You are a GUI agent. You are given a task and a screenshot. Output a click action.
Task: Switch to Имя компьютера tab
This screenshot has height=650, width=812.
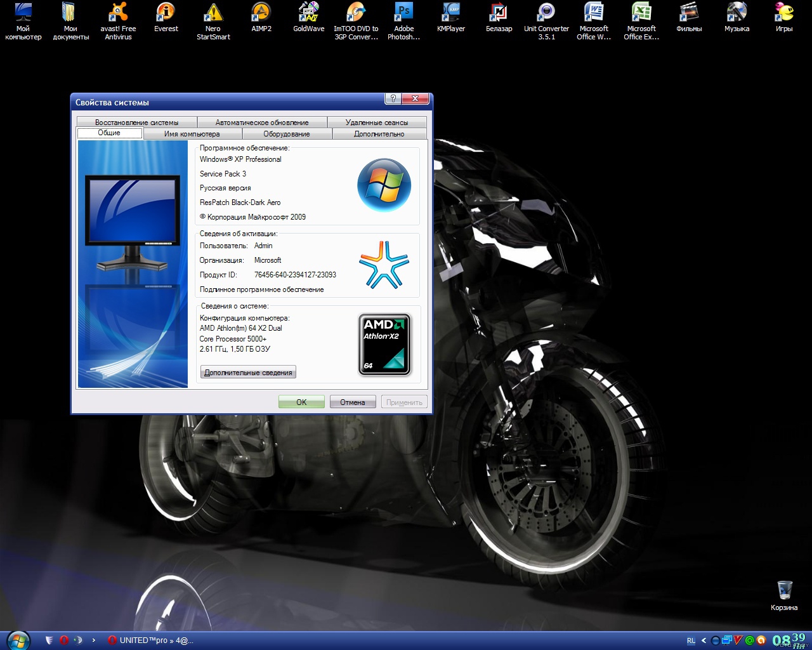(192, 133)
